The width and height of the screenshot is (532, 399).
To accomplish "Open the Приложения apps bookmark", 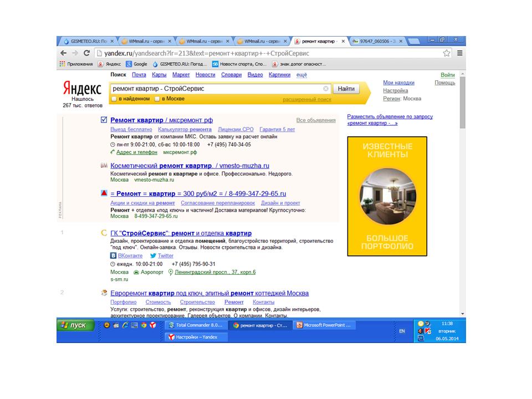I will [76, 64].
